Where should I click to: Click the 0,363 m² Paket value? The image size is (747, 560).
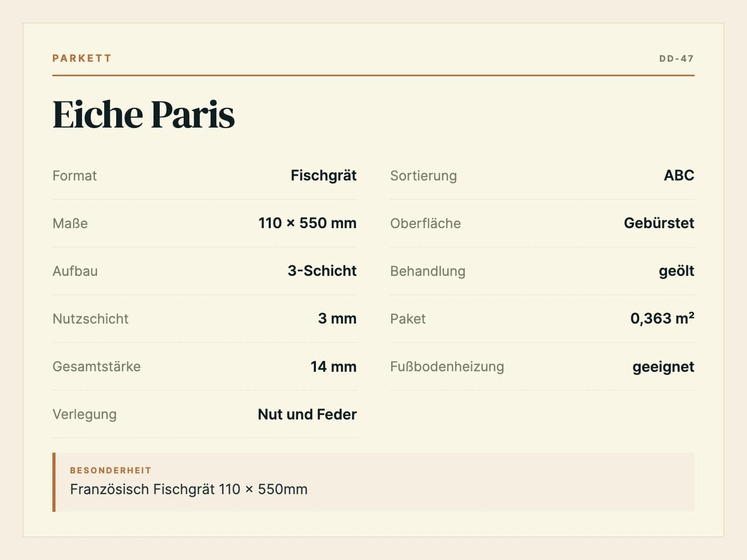click(662, 318)
